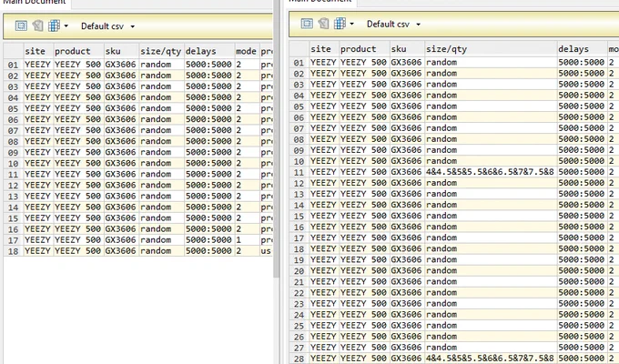Click size list 4&4.5&5... in right pane row 28
Image resolution: width=619 pixels, height=364 pixels.
(x=491, y=358)
